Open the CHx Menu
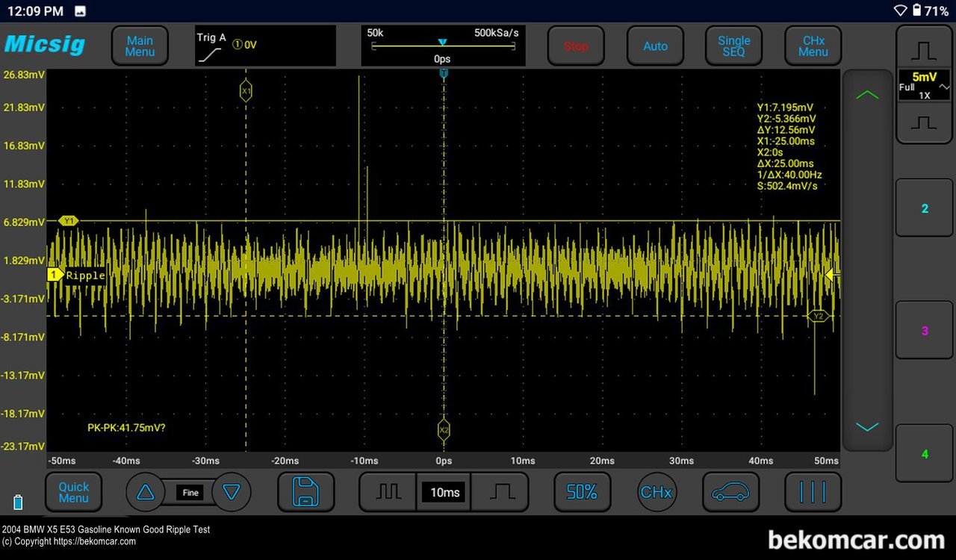Image resolution: width=956 pixels, height=560 pixels. click(x=813, y=46)
